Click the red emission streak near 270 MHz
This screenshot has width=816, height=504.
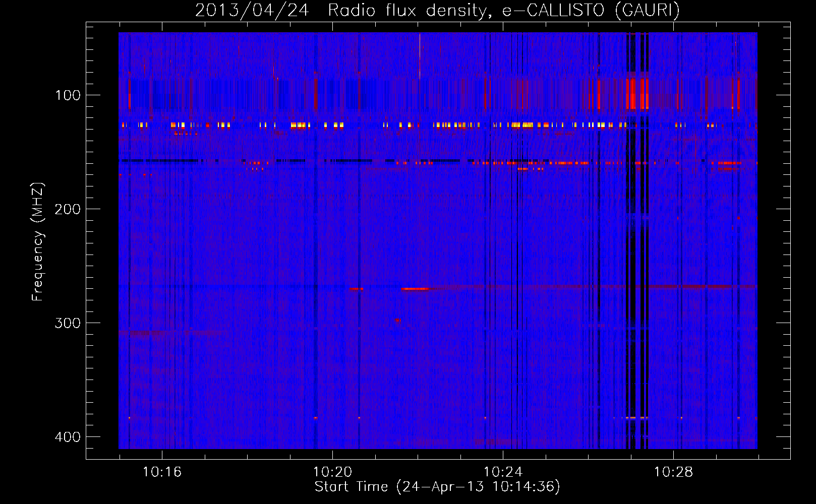[415, 289]
